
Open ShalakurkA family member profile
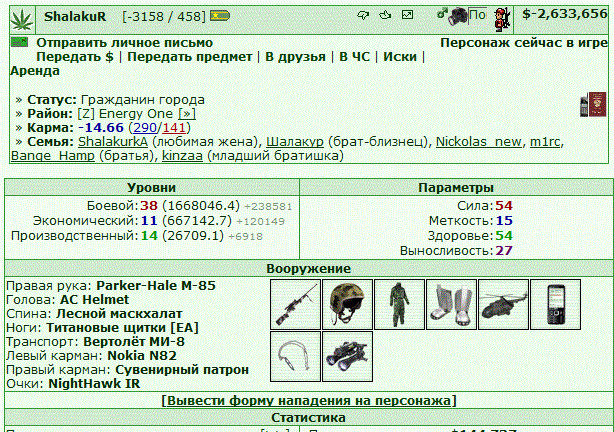coord(113,142)
